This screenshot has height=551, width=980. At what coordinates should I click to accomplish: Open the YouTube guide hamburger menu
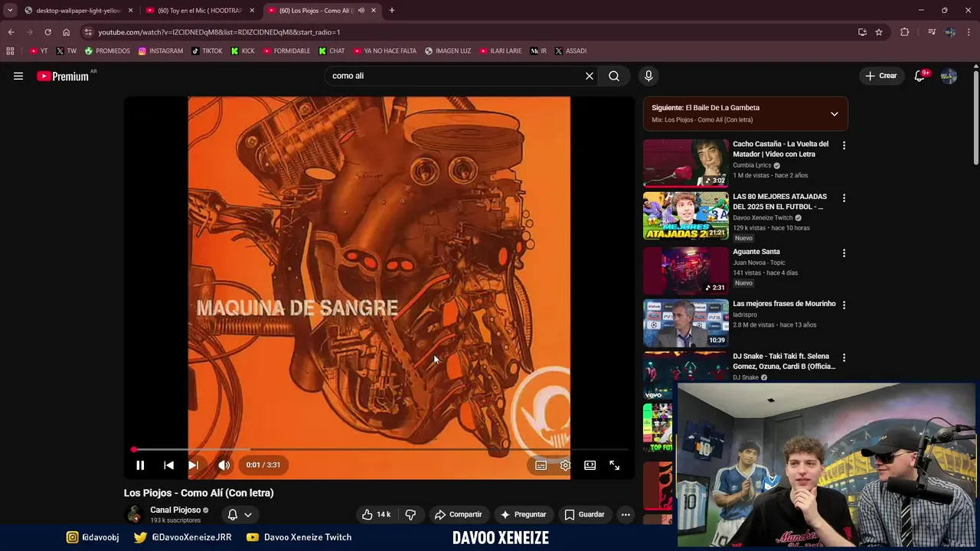tap(18, 76)
